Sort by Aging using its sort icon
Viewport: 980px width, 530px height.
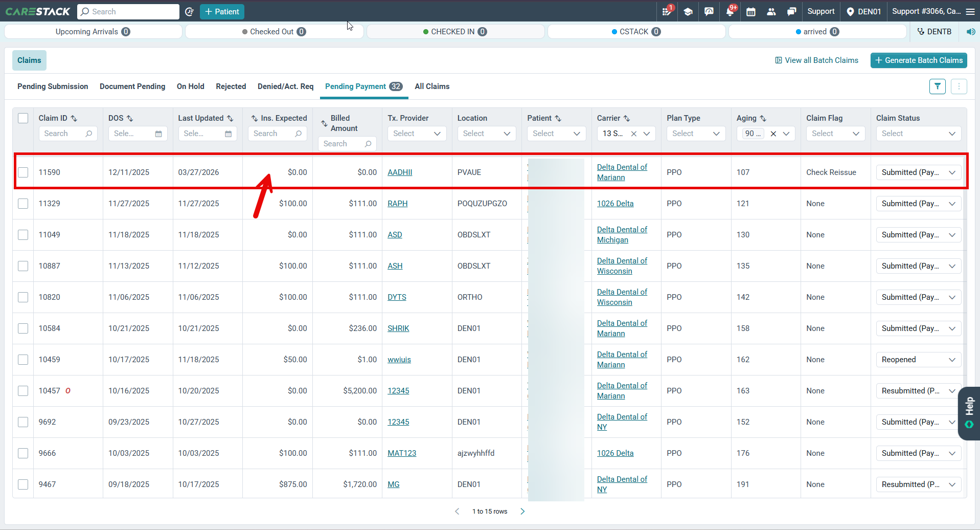point(763,118)
